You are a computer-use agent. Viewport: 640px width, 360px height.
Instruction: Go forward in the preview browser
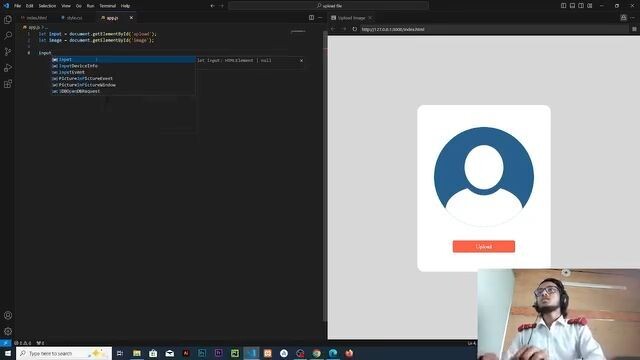[343, 29]
